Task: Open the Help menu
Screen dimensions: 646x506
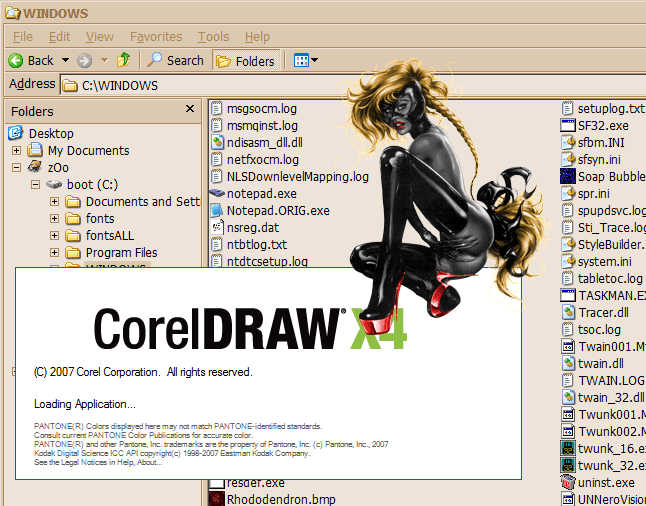Action: click(x=257, y=37)
